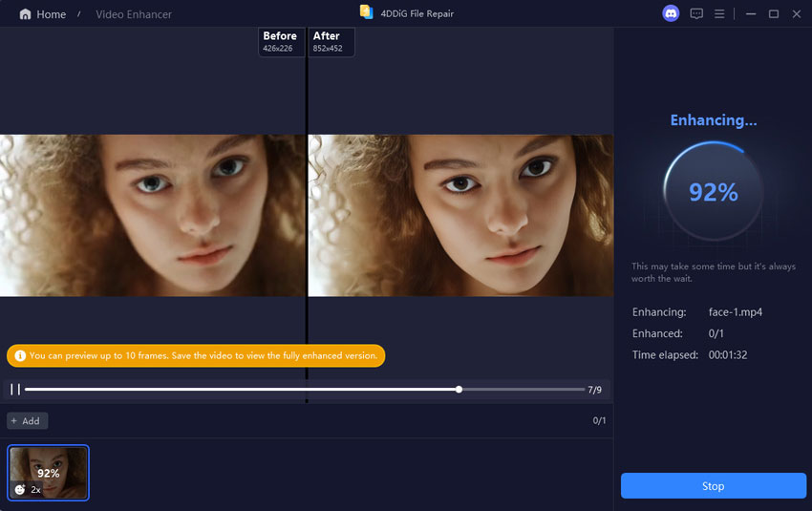Click the After 852x452 label
This screenshot has width=812, height=511.
[331, 41]
